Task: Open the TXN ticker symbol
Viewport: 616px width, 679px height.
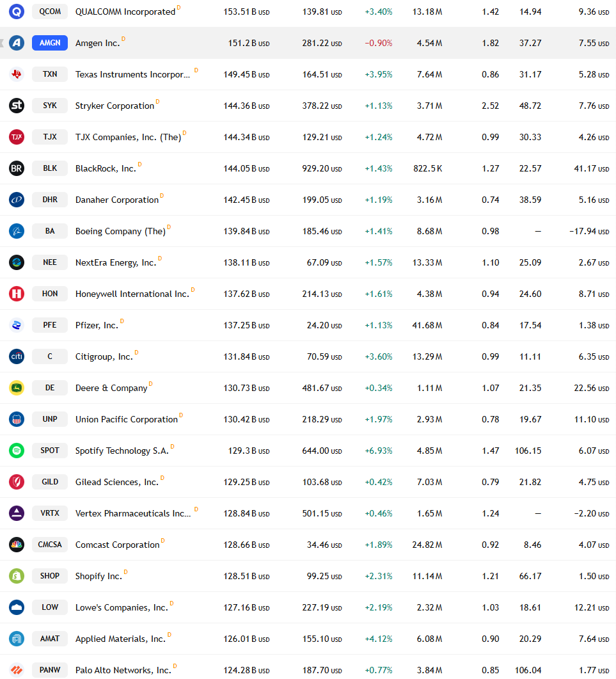Action: pos(50,74)
